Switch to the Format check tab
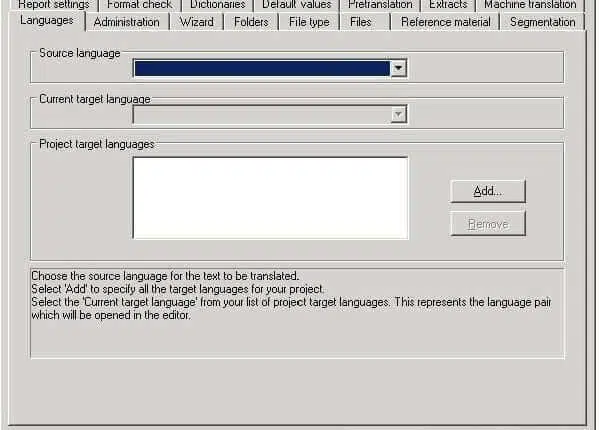Image resolution: width=599 pixels, height=430 pixels. click(139, 5)
